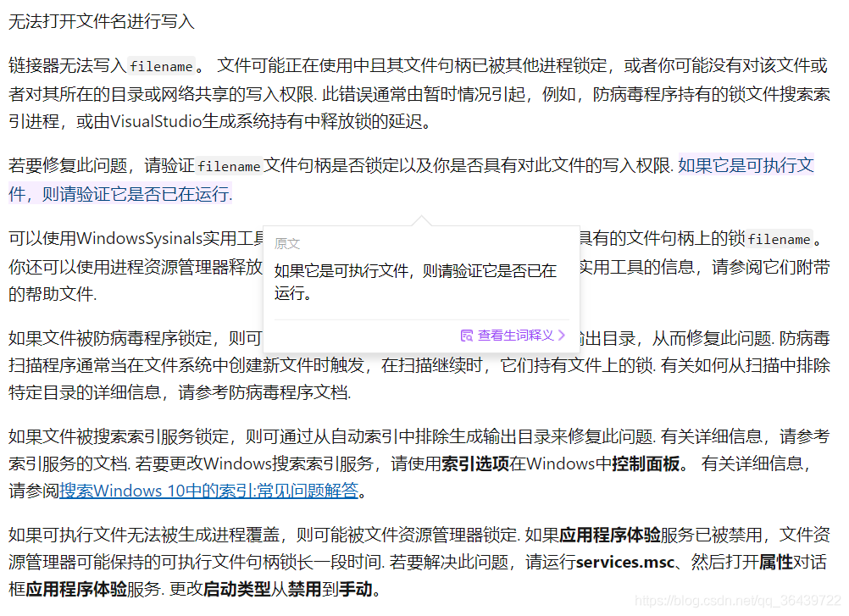Click the bold 禁用 word near page bottom
The height and width of the screenshot is (616, 849).
(x=306, y=585)
